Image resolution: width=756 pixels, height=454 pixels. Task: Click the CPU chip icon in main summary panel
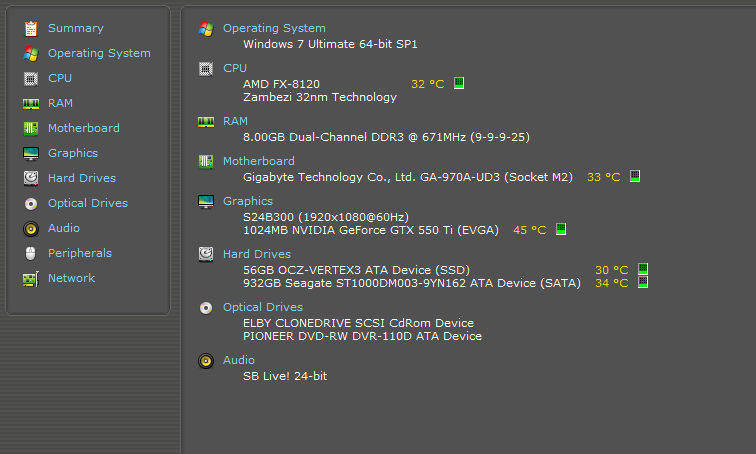coord(206,69)
